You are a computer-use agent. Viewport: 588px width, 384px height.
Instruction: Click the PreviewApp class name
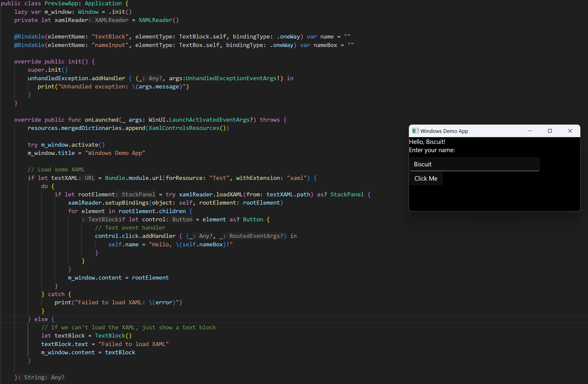tap(61, 3)
